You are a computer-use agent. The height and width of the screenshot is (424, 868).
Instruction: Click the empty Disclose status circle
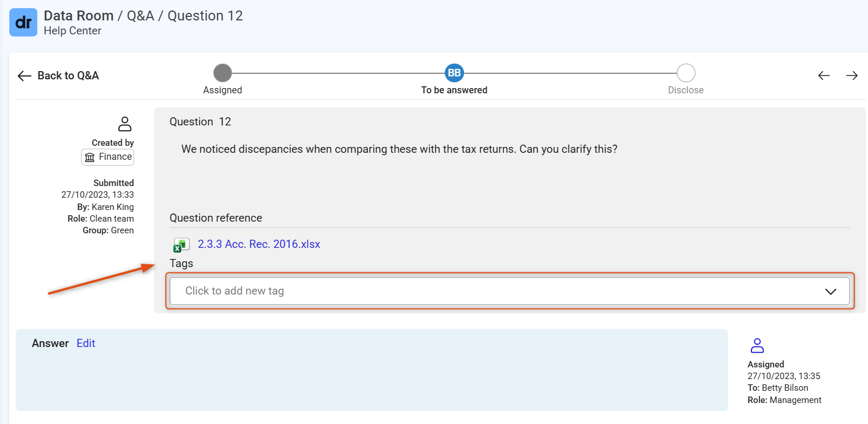[686, 73]
